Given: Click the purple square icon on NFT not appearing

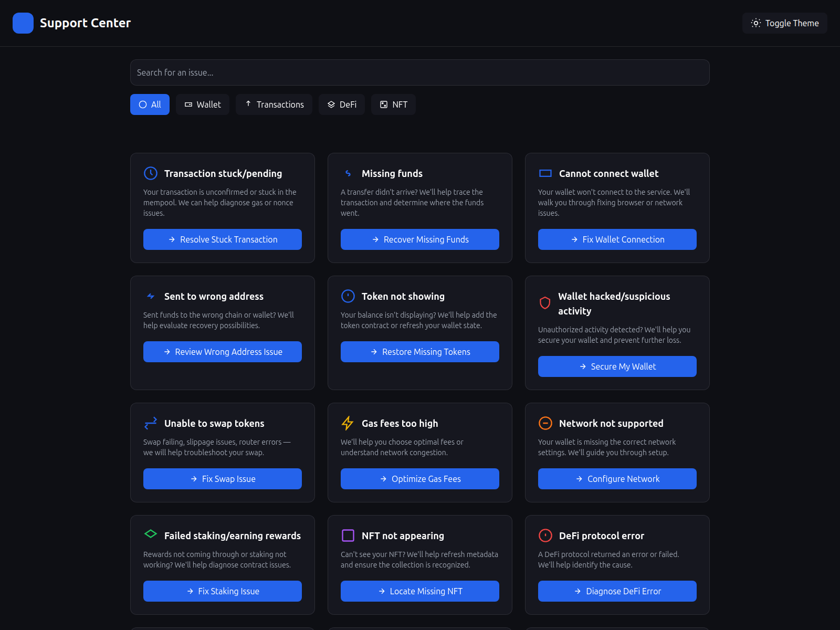Looking at the screenshot, I should (x=348, y=535).
